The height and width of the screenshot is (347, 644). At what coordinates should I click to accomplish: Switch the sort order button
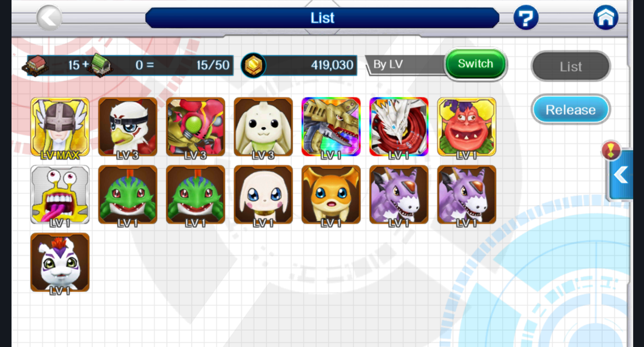(x=475, y=64)
